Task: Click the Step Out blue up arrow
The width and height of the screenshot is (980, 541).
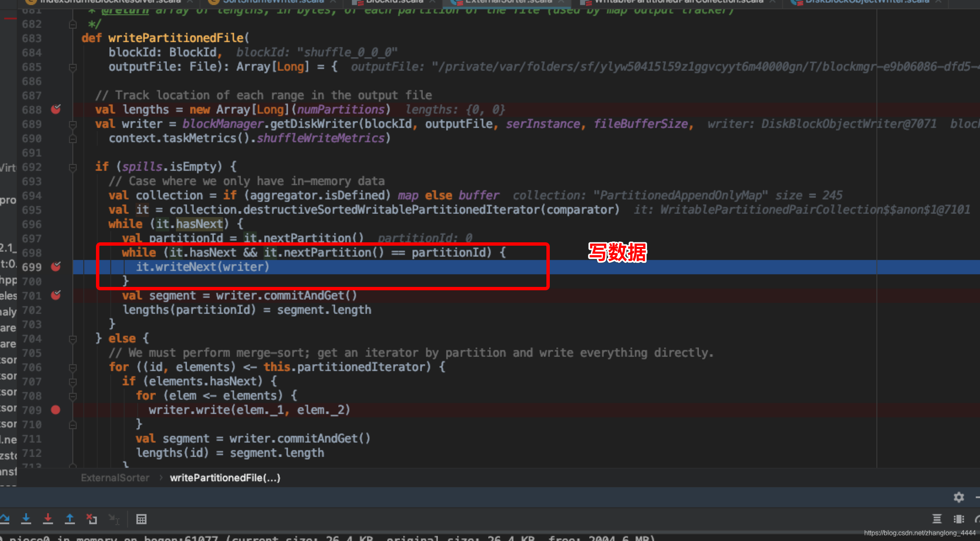Action: click(x=70, y=519)
